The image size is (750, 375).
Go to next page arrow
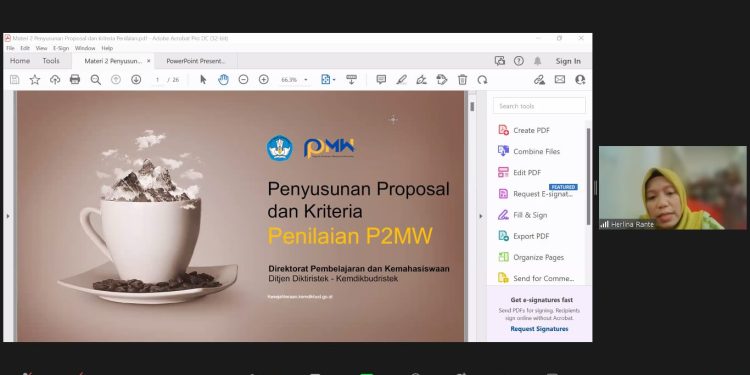[136, 80]
